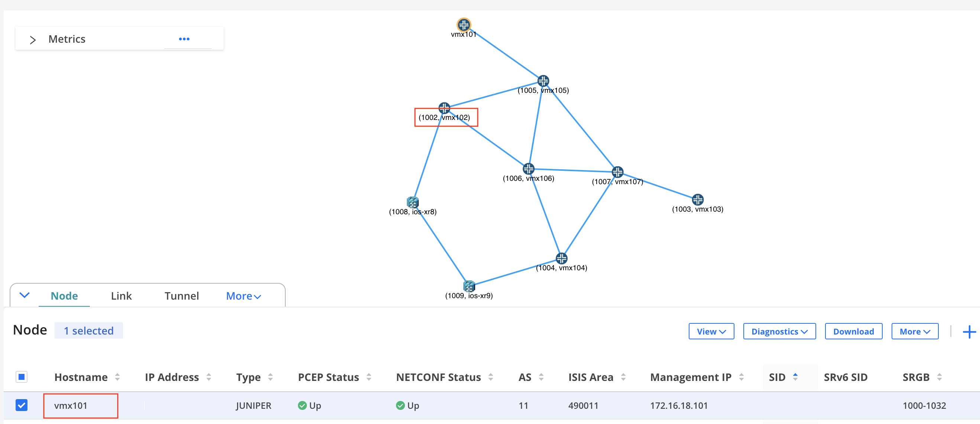This screenshot has width=980, height=424.
Task: Click the blue plus add-node icon
Action: 968,332
